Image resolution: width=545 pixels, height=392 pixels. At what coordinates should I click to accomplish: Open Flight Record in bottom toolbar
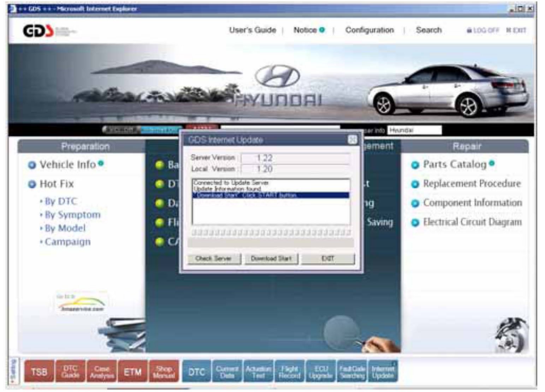(x=289, y=372)
